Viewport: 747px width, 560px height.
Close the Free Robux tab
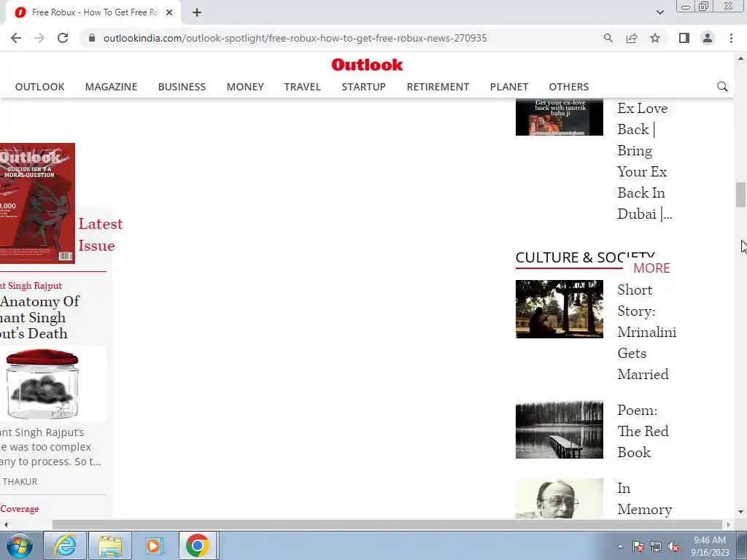coord(169,12)
